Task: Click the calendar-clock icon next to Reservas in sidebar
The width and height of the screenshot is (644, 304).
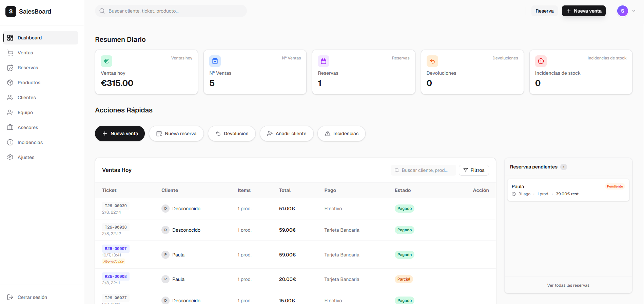Action: coord(10,68)
